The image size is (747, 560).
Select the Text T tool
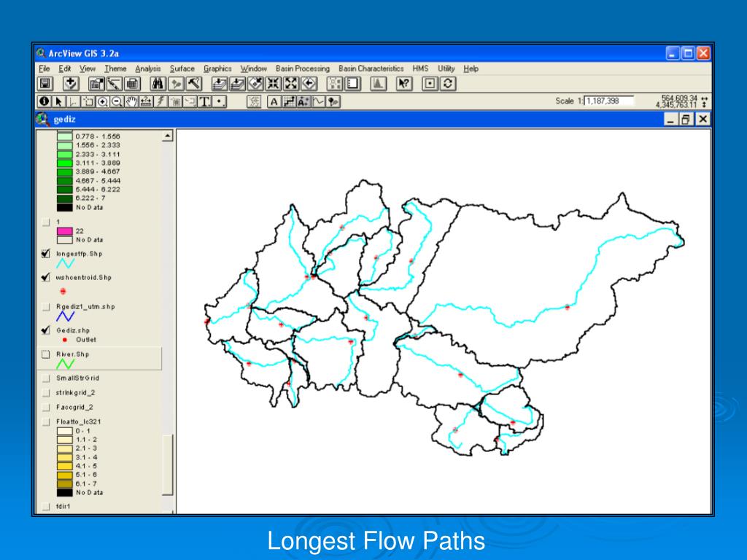204,101
